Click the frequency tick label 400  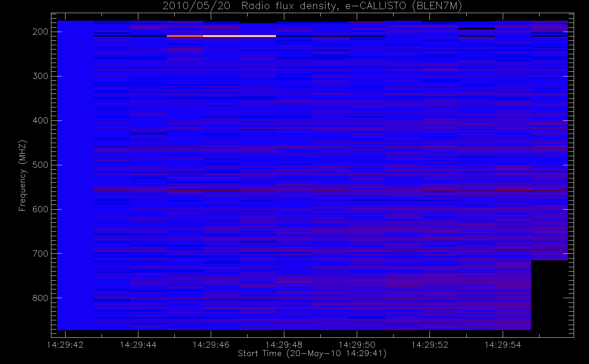click(40, 120)
